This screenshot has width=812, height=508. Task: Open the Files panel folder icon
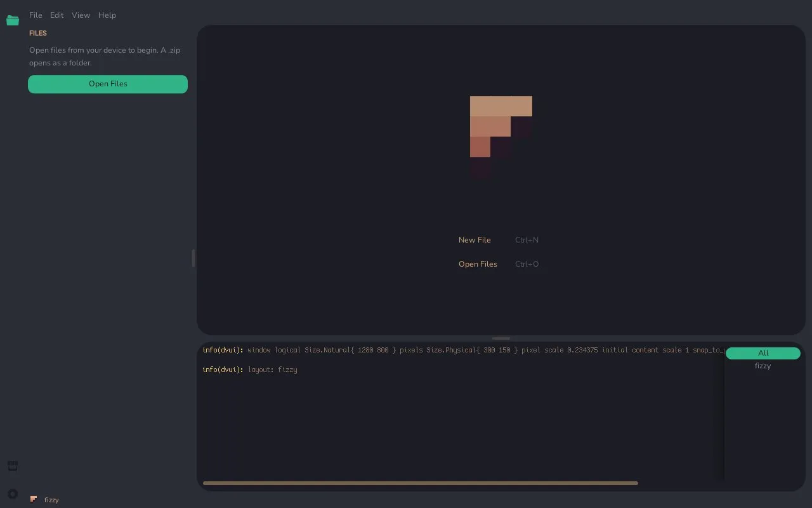coord(13,20)
